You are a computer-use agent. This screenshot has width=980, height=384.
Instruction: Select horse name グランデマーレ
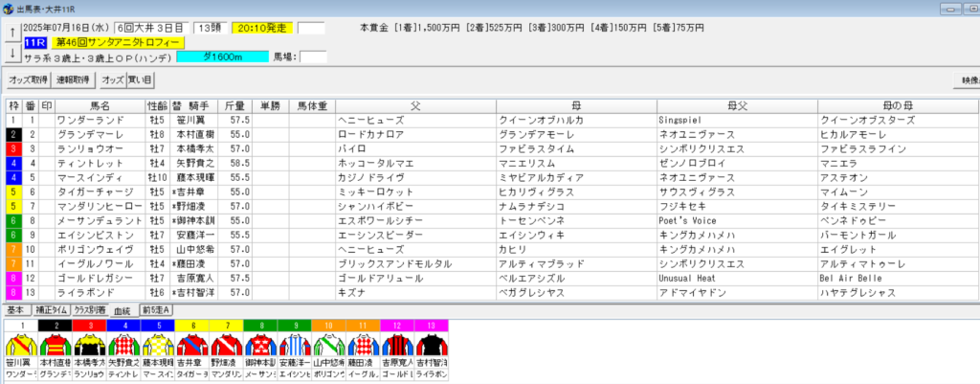click(x=91, y=134)
